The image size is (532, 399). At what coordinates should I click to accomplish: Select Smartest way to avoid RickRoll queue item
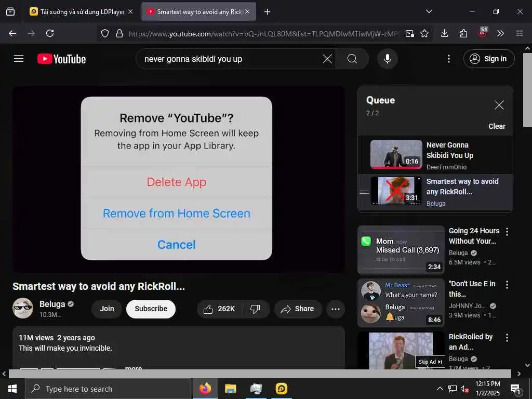(x=436, y=192)
